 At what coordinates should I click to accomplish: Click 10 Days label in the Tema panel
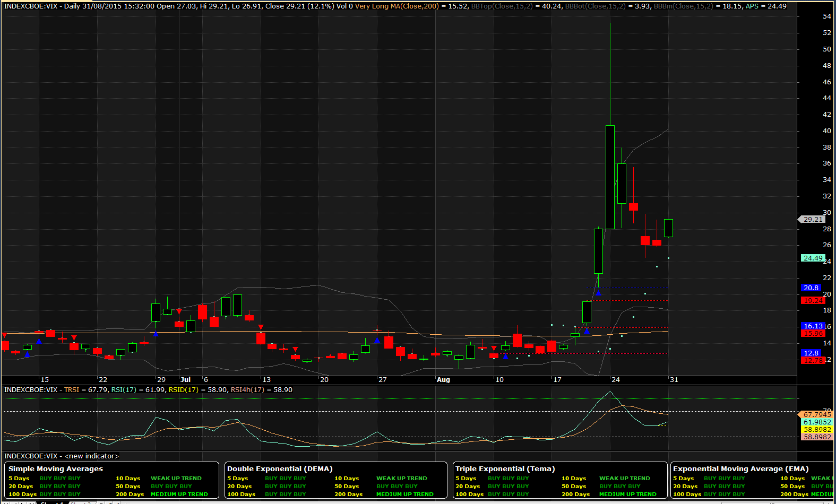click(x=574, y=479)
